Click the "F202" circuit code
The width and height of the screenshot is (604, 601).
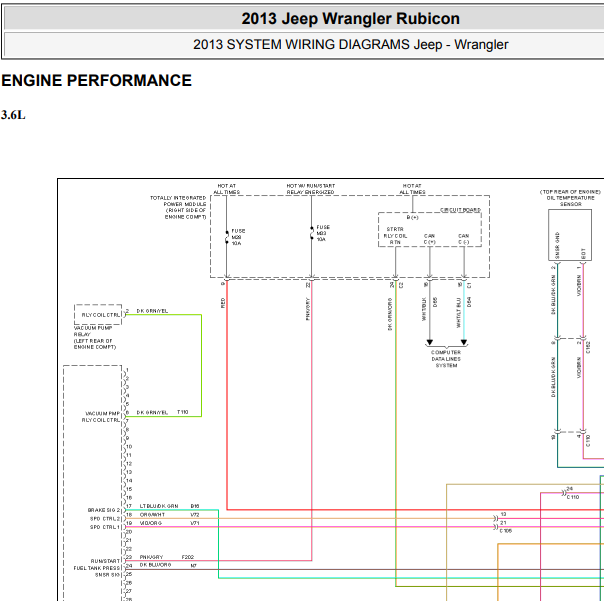point(188,557)
